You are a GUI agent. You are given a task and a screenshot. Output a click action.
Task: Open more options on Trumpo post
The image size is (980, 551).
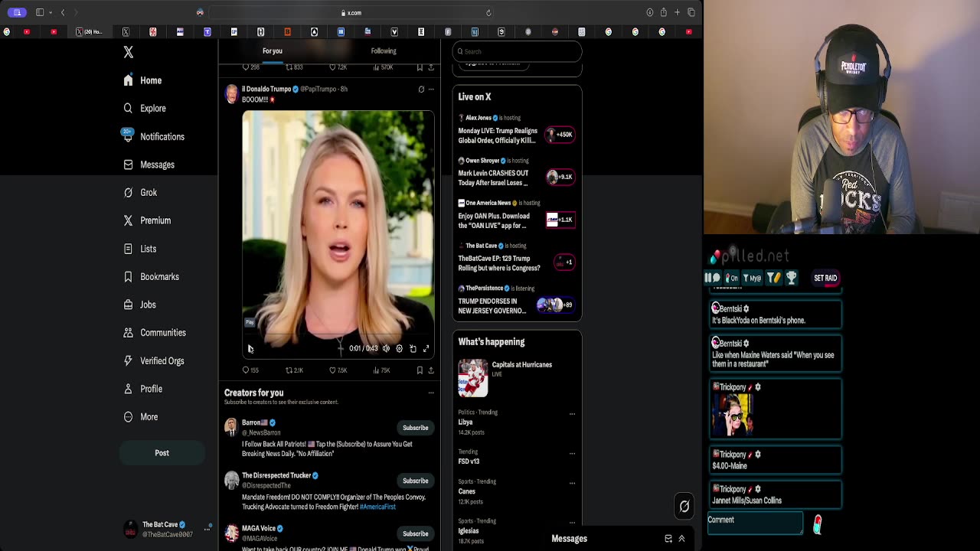coord(431,90)
